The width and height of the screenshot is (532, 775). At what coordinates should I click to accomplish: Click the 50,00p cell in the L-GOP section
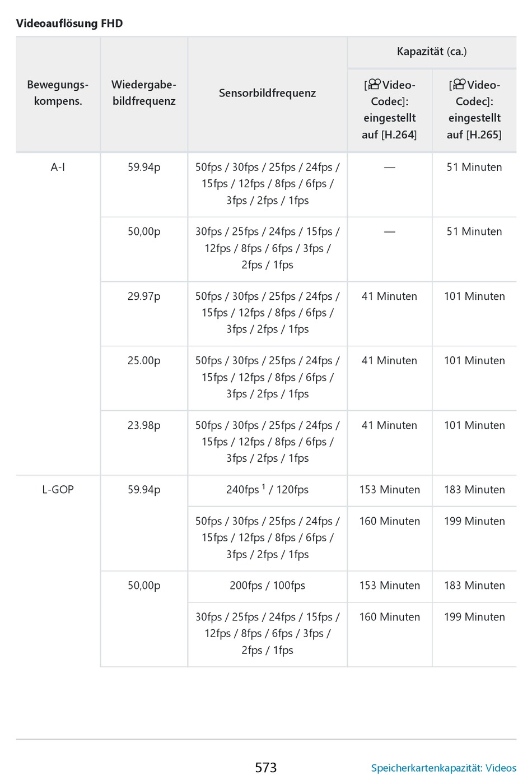tap(144, 586)
